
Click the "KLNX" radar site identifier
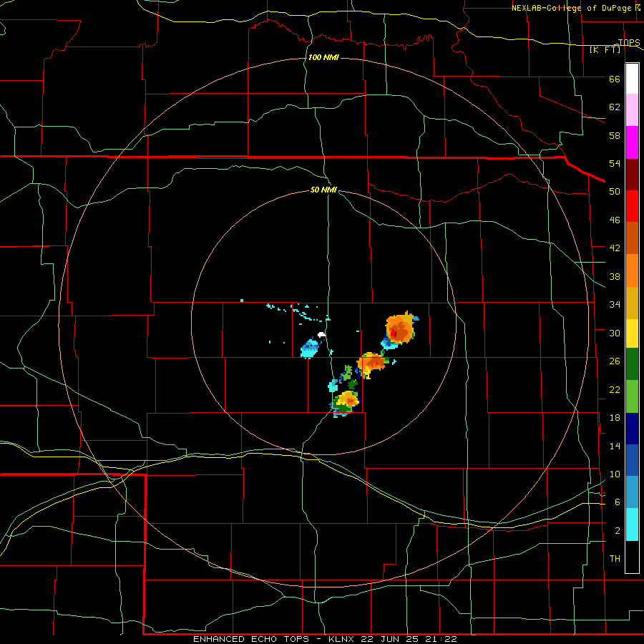343,639
